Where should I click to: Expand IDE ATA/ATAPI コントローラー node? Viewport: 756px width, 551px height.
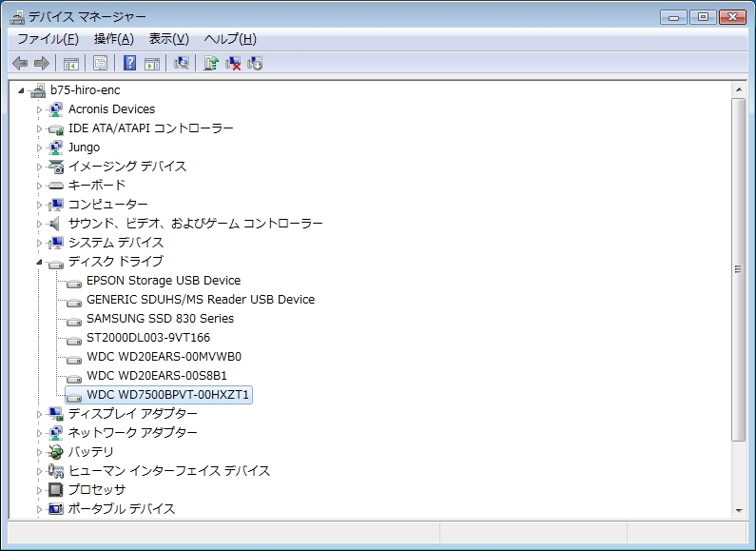(39, 128)
